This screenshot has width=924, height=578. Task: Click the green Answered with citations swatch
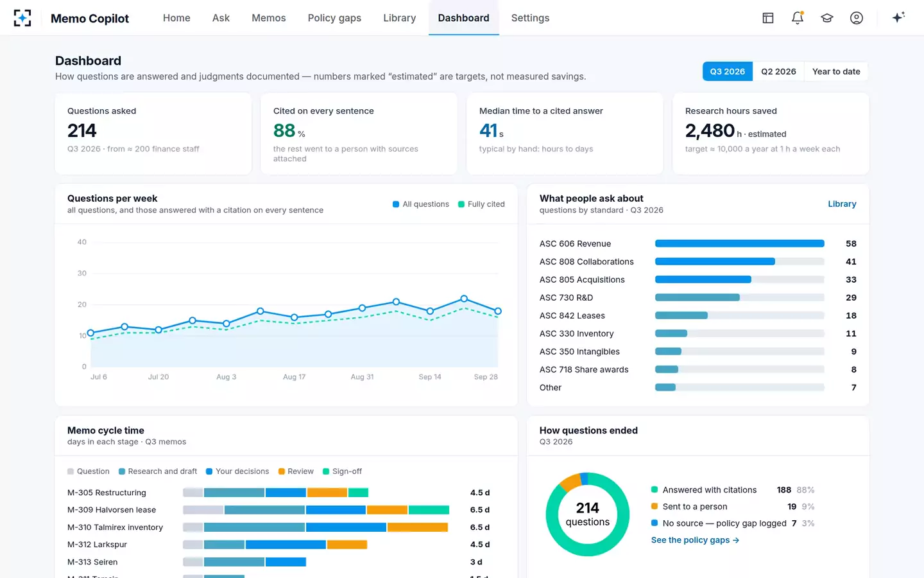[654, 490]
